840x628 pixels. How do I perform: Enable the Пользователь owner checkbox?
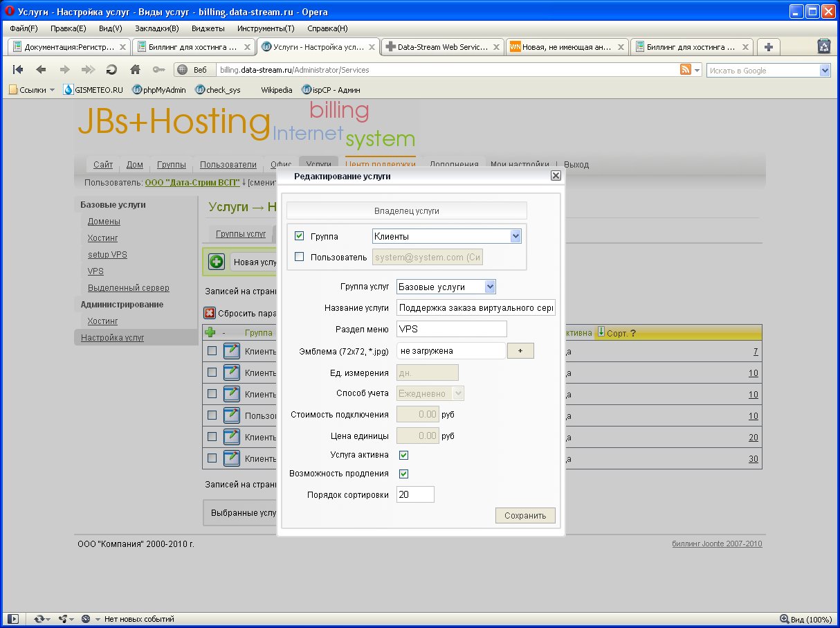[x=300, y=257]
